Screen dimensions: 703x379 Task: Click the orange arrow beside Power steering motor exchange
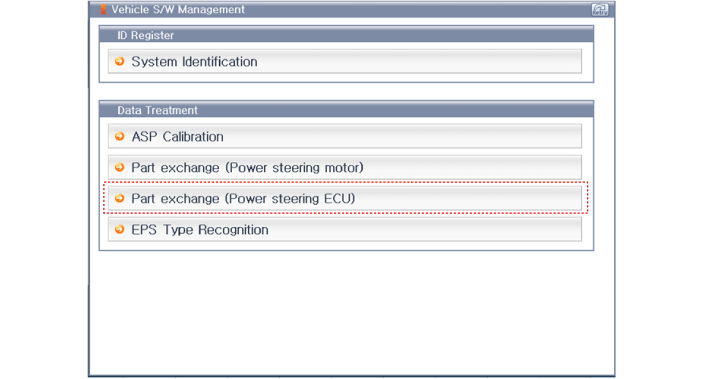point(119,167)
